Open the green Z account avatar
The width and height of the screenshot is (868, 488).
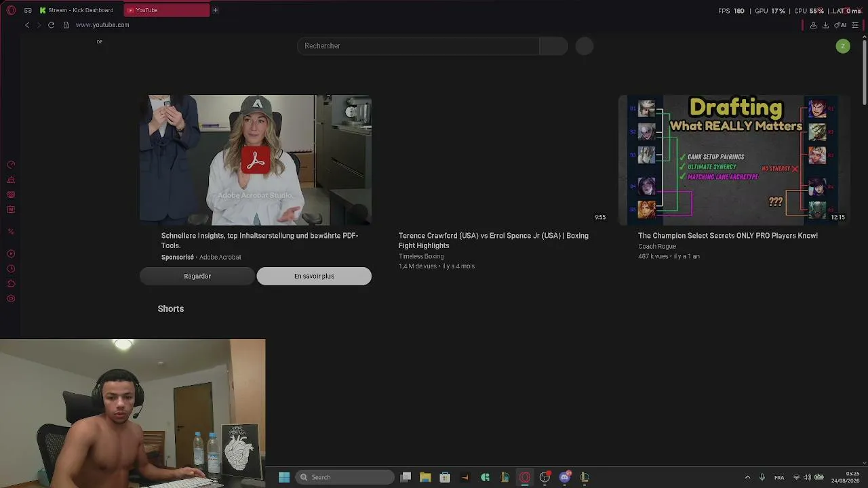[843, 46]
